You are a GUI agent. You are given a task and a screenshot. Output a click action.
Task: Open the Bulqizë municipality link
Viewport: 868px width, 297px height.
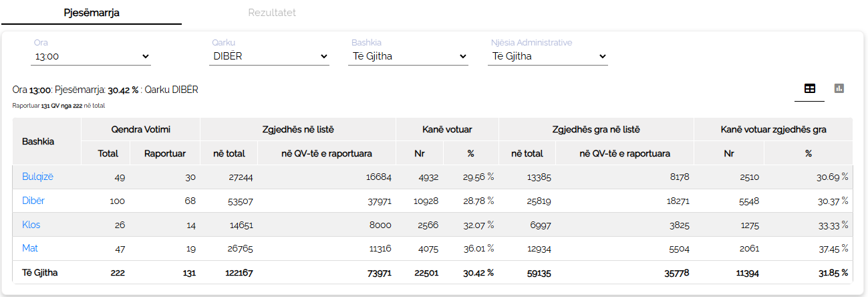[x=37, y=177]
